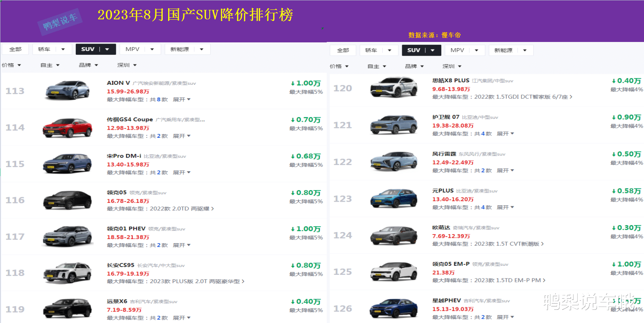Open the 长安CS95 model name

click(x=121, y=265)
